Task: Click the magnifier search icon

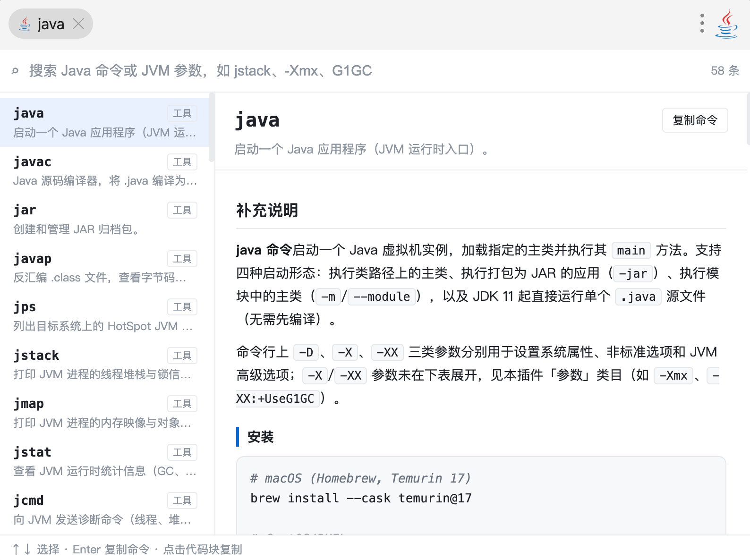Action: 15,71
